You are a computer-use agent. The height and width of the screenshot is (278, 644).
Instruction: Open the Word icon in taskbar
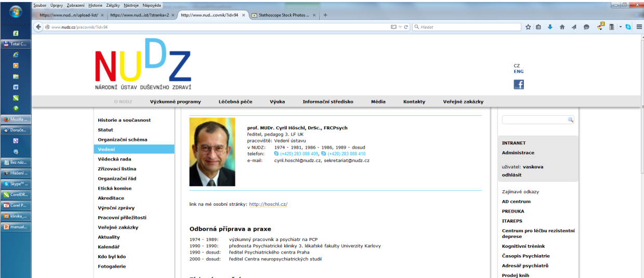16,87
